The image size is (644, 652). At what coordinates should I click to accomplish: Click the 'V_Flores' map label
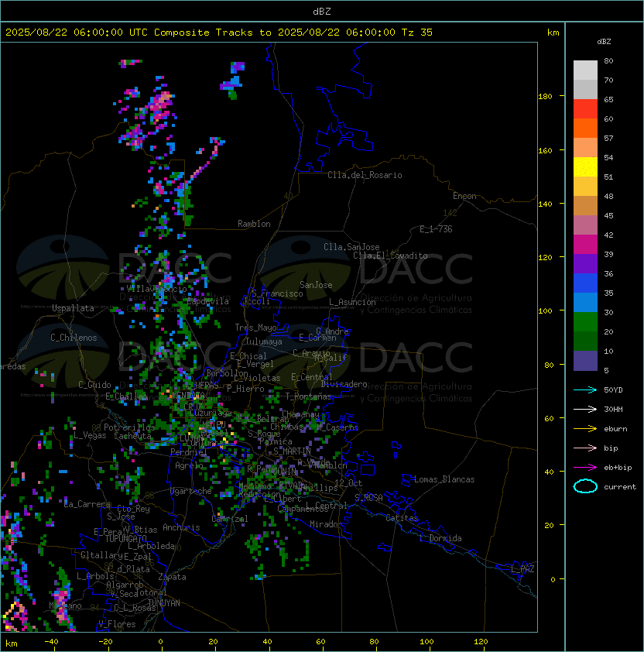point(117,624)
